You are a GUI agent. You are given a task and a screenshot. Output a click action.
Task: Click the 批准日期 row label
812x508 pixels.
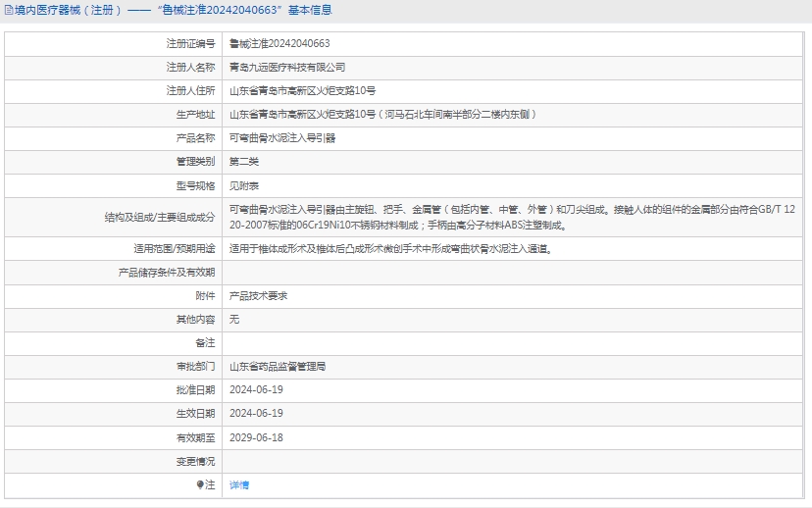(x=194, y=389)
